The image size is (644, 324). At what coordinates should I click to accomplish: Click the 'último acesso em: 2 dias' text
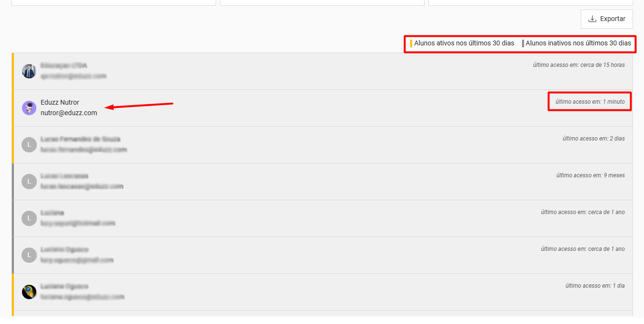point(594,139)
